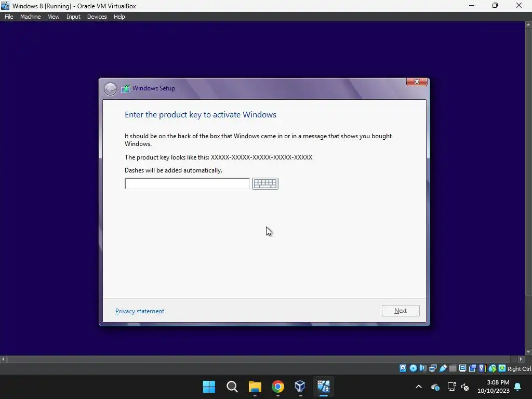This screenshot has height=399, width=532.
Task: Click the horizontal scrollbar right arrow
Action: 521,359
